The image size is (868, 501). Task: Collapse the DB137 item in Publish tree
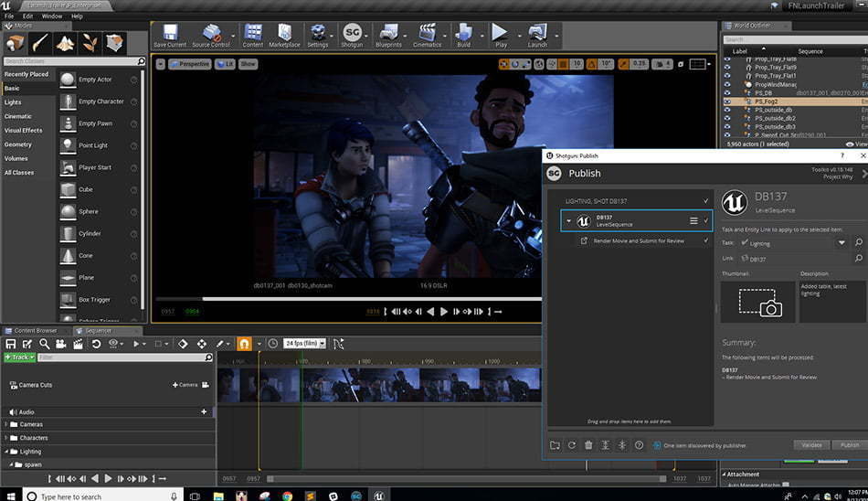[x=568, y=220]
